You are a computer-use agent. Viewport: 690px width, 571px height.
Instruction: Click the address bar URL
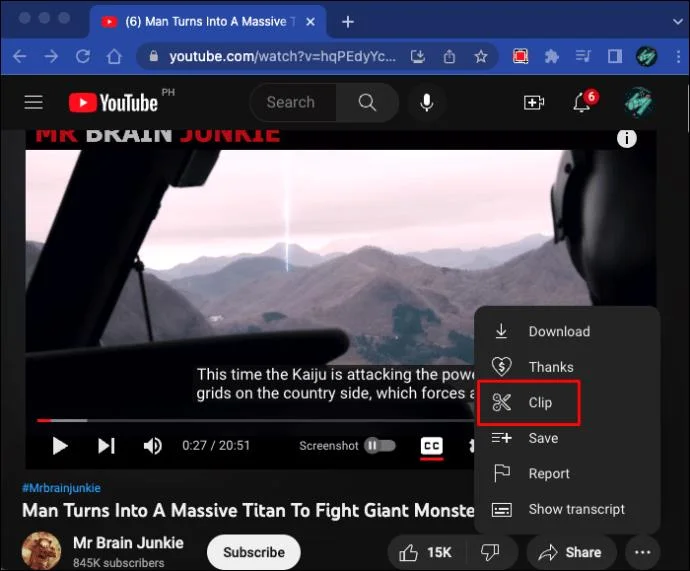point(283,56)
